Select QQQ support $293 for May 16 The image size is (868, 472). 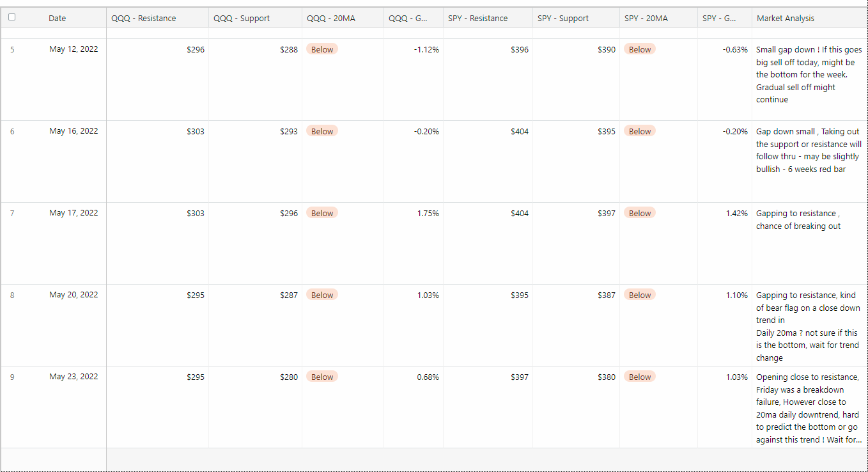pos(289,131)
